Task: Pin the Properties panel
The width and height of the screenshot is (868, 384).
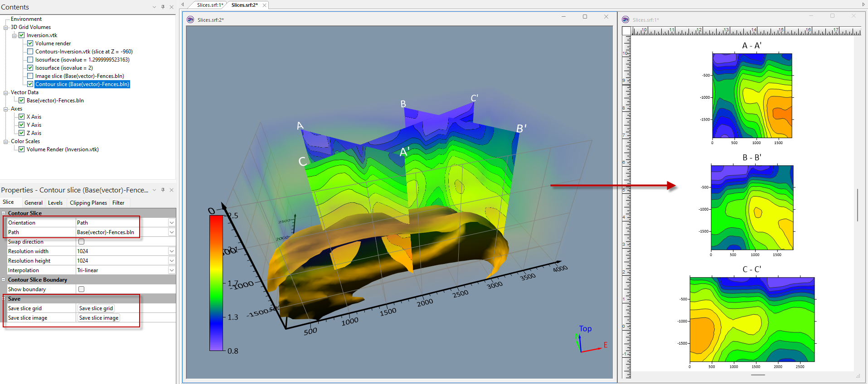Action: point(163,190)
